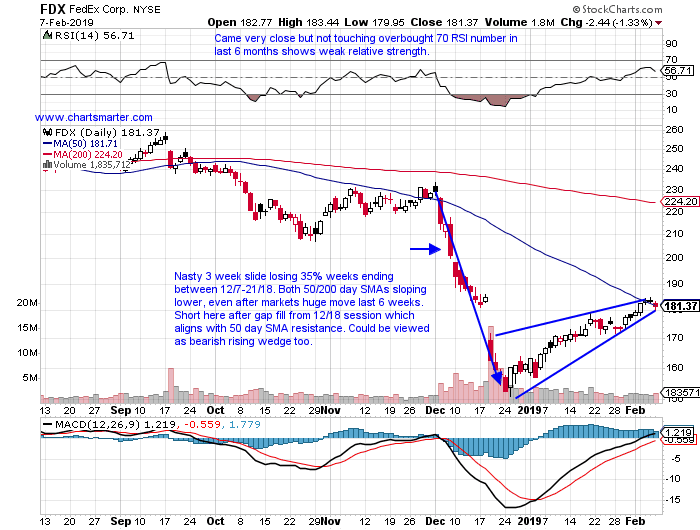This screenshot has width=700, height=530.
Task: Click the Volume legend bar icon
Action: pyautogui.click(x=47, y=165)
